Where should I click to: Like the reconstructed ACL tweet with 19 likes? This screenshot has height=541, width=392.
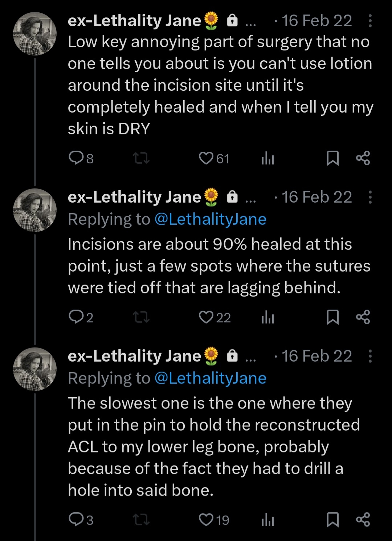tap(206, 520)
